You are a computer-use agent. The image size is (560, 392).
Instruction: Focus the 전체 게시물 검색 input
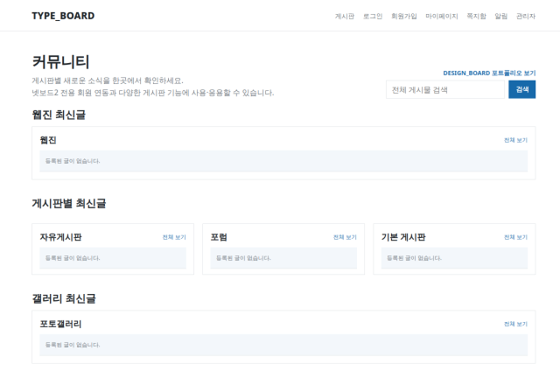tap(445, 89)
